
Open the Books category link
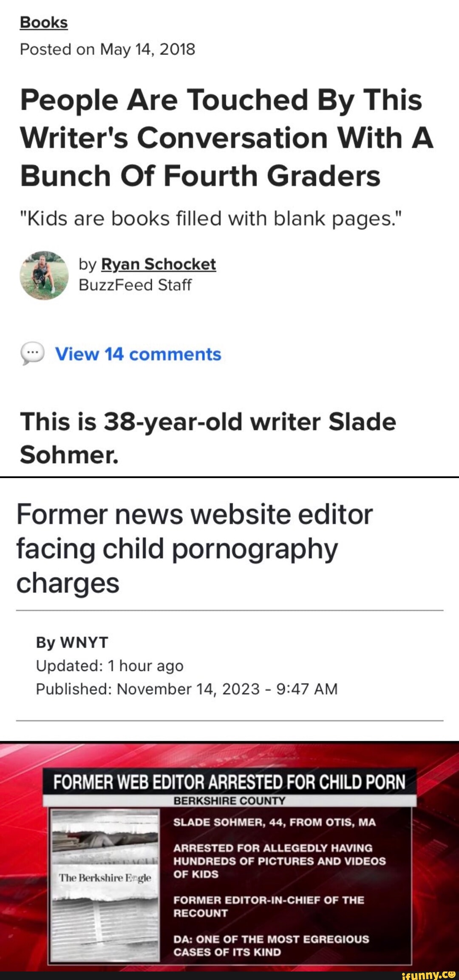click(x=44, y=23)
